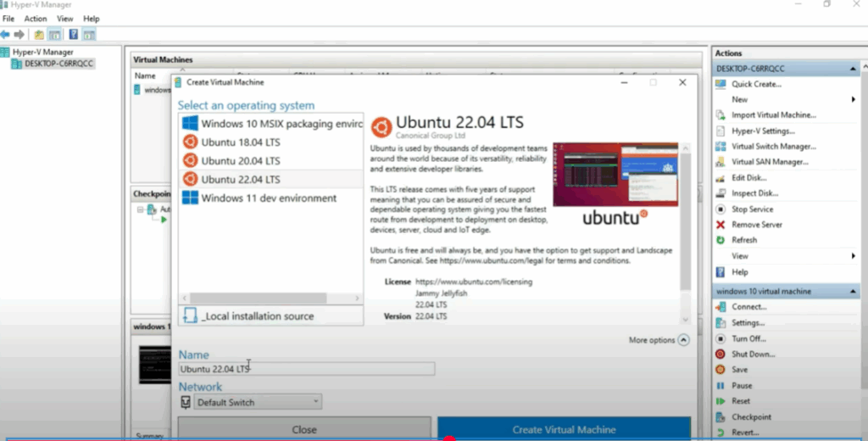Select Windows 10 MSIX packaging environment
The height and width of the screenshot is (441, 868).
(271, 124)
